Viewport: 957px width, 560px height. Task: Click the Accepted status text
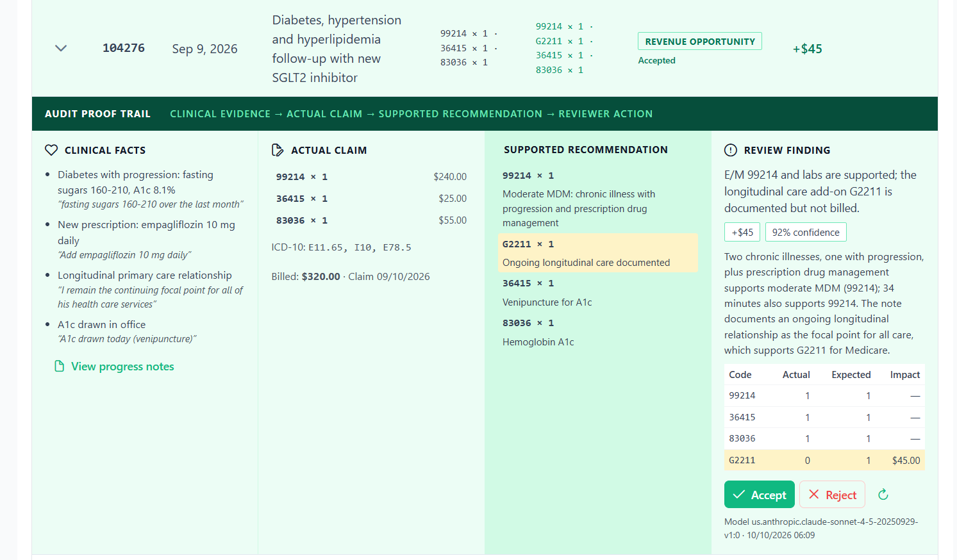(656, 60)
